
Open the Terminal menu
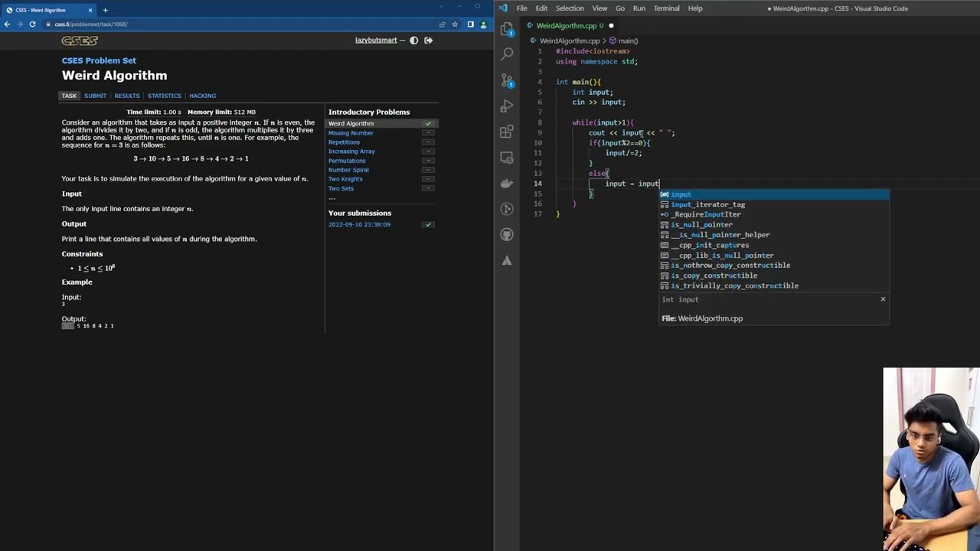[666, 8]
